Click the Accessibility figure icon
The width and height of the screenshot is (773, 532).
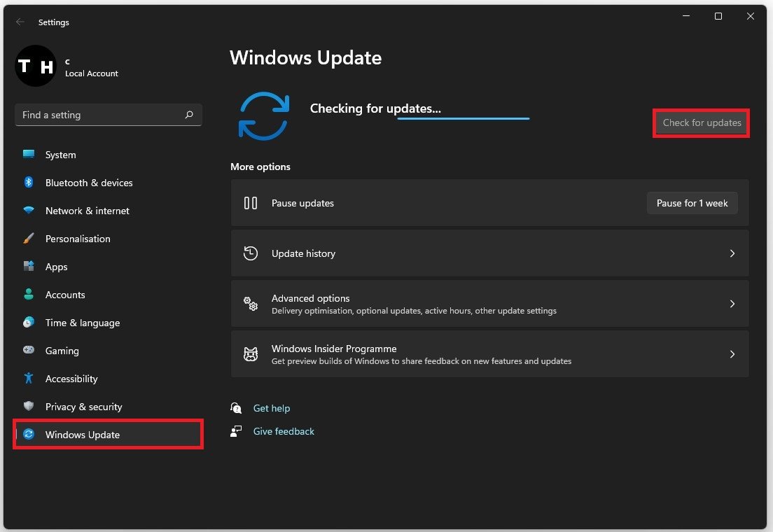tap(29, 378)
